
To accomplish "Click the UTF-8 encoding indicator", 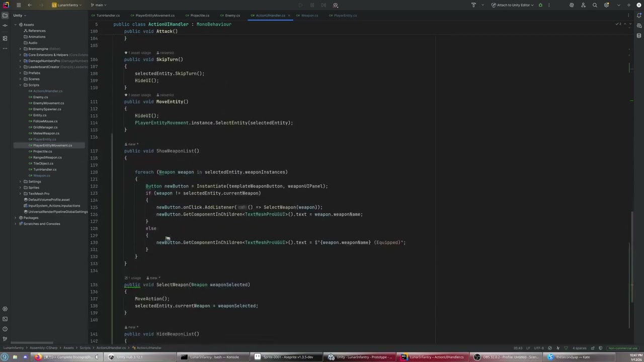I will pos(538,348).
